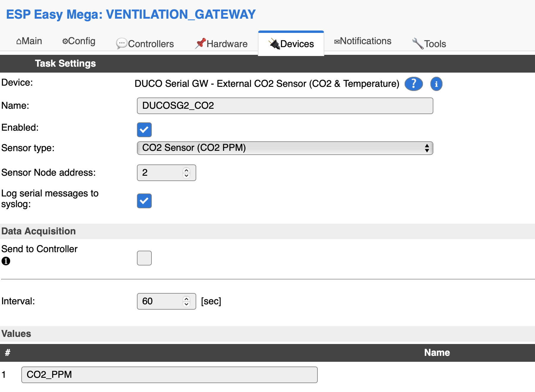Open the device help question mark icon
This screenshot has height=392, width=535.
point(413,84)
